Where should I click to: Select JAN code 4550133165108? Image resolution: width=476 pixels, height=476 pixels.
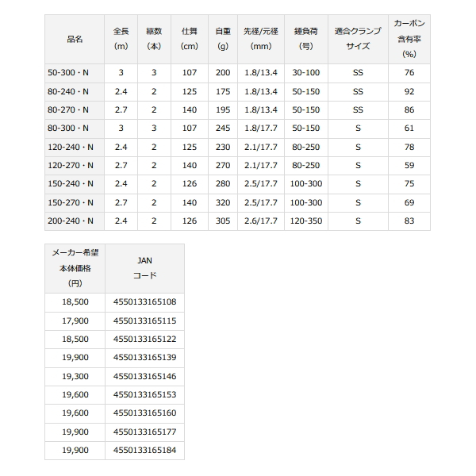[x=145, y=302]
